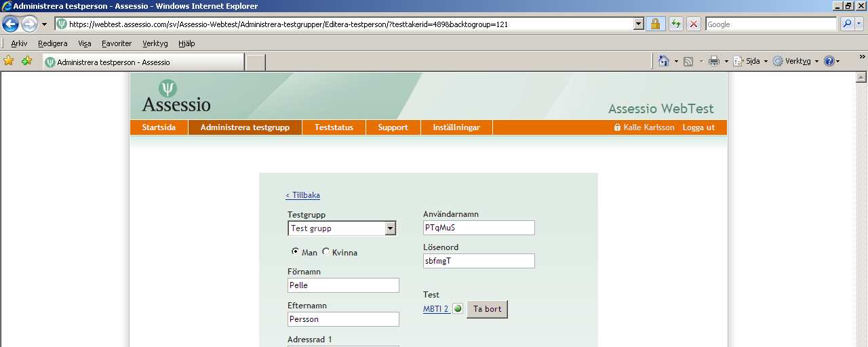Expand the address bar URL history dropdown

[x=638, y=24]
